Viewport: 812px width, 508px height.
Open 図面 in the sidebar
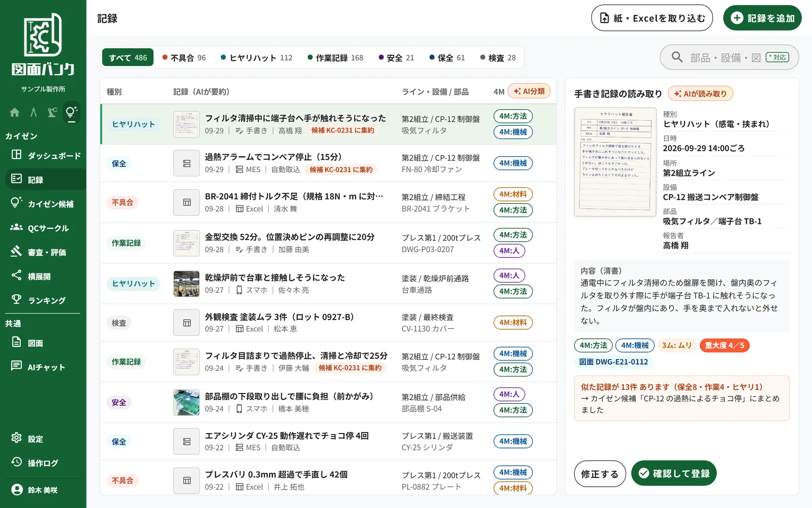coord(45,343)
